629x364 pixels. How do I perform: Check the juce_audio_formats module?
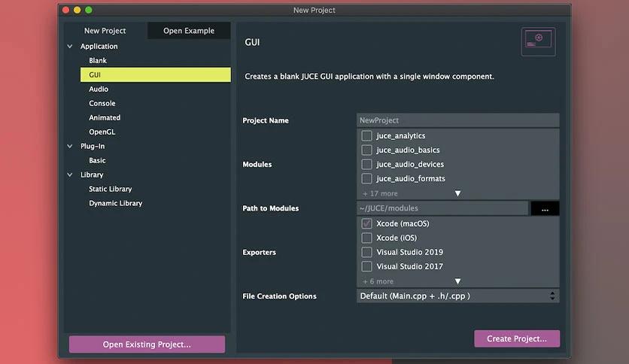(x=366, y=178)
